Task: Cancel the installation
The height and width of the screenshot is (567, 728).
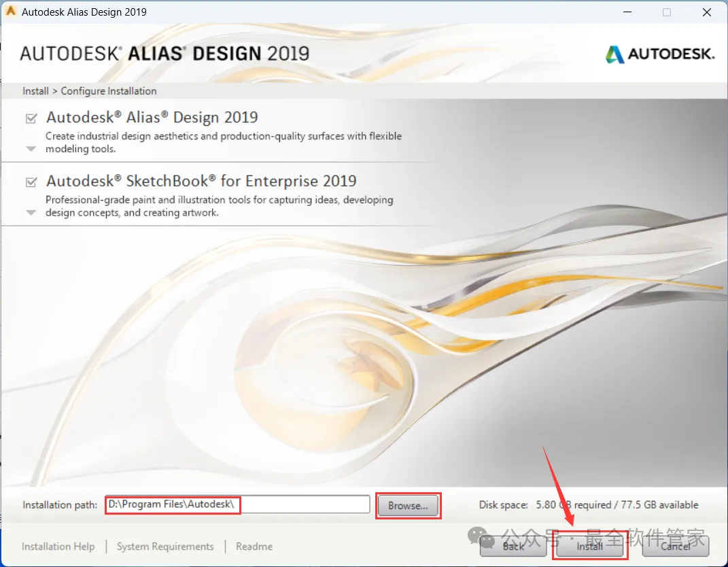Action: pyautogui.click(x=676, y=546)
